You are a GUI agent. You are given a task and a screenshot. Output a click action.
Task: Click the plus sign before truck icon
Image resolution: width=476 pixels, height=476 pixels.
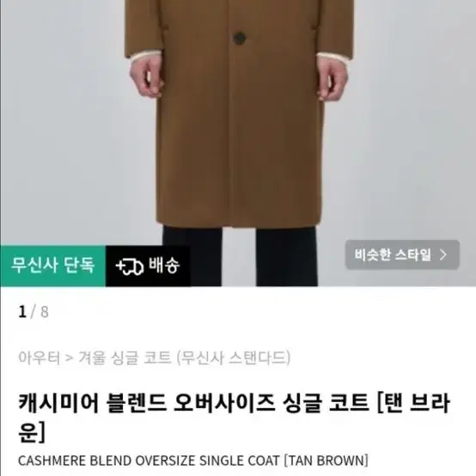click(x=119, y=266)
